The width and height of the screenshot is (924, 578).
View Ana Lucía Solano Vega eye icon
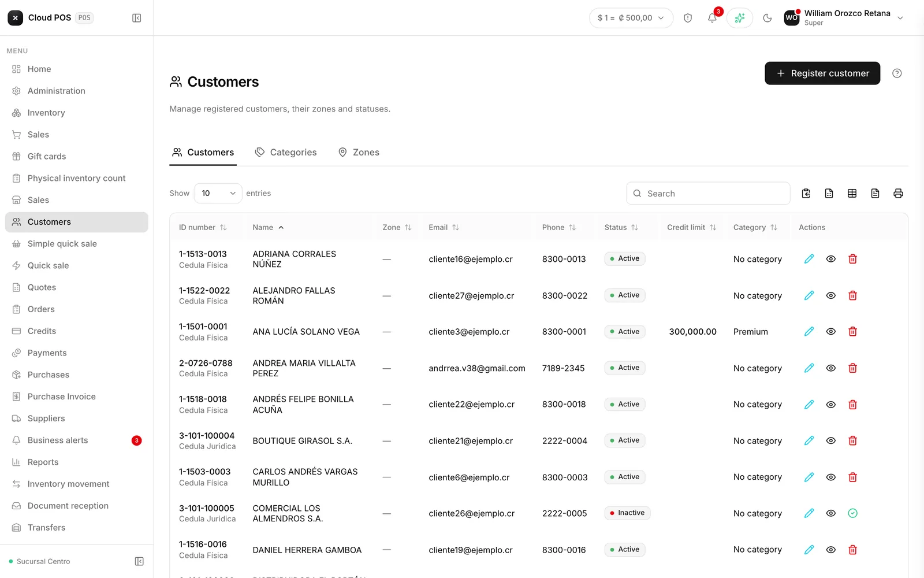tap(831, 332)
